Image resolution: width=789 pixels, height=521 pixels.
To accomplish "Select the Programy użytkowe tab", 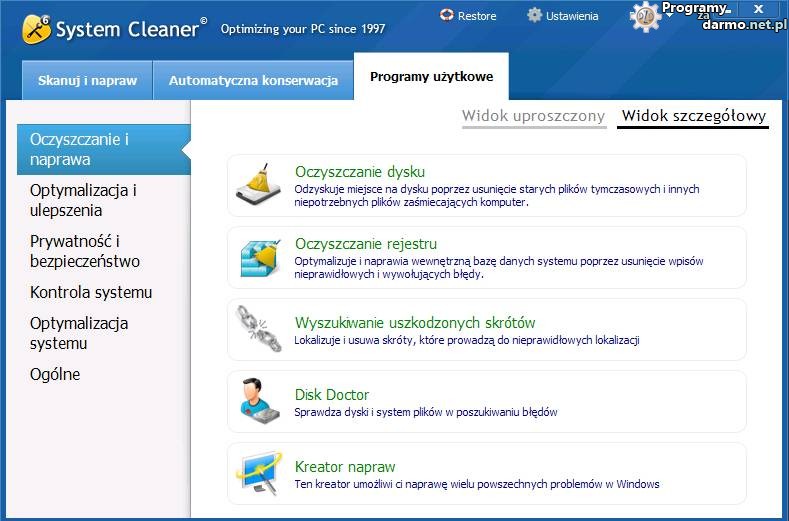I will pos(431,77).
